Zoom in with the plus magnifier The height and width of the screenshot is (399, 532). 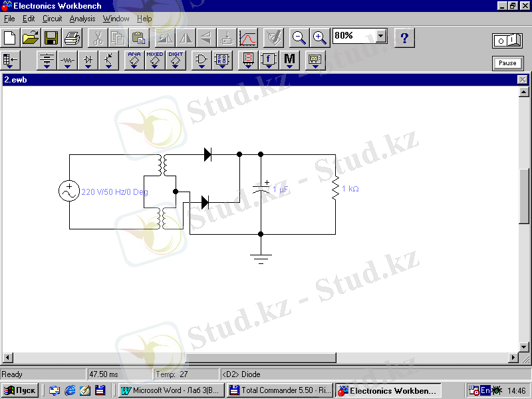pyautogui.click(x=320, y=38)
